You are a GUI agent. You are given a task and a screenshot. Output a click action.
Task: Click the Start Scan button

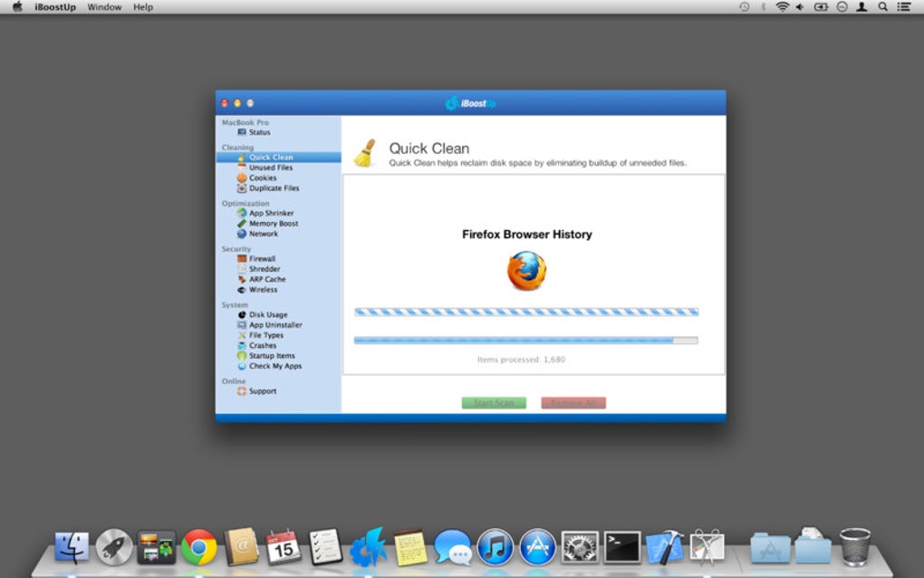[x=494, y=402]
